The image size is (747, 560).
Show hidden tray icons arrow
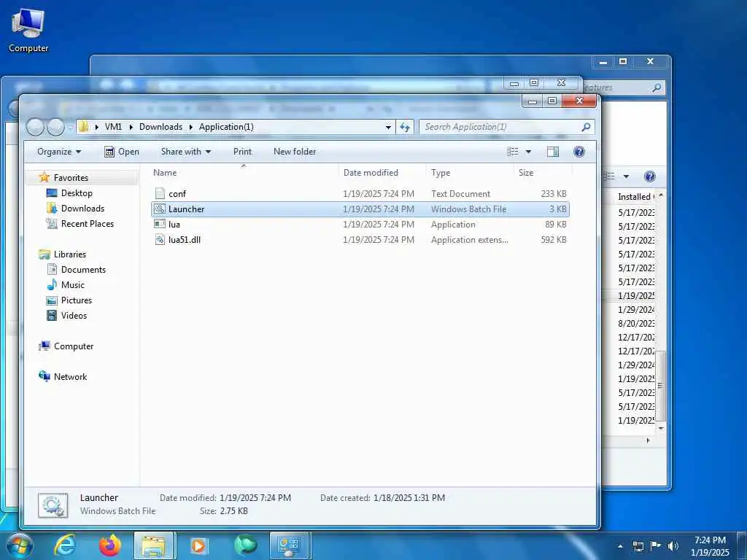click(620, 546)
